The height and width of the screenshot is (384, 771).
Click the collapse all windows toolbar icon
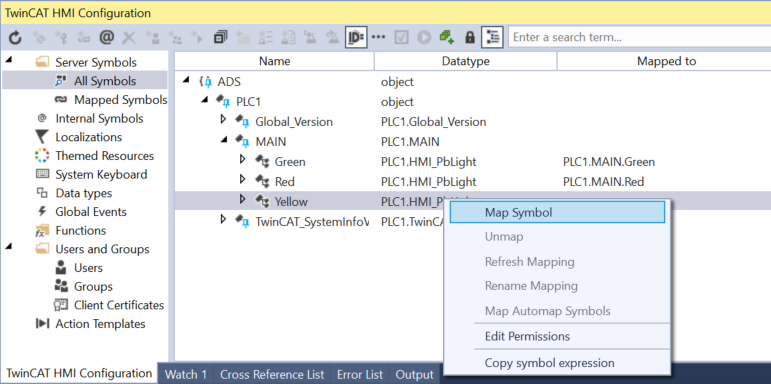[x=221, y=37]
